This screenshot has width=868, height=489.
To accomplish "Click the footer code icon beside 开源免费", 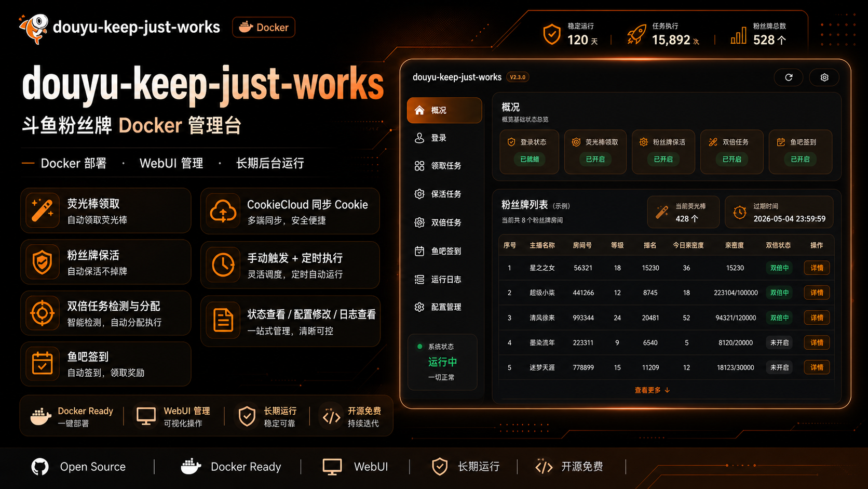I will coord(544,467).
